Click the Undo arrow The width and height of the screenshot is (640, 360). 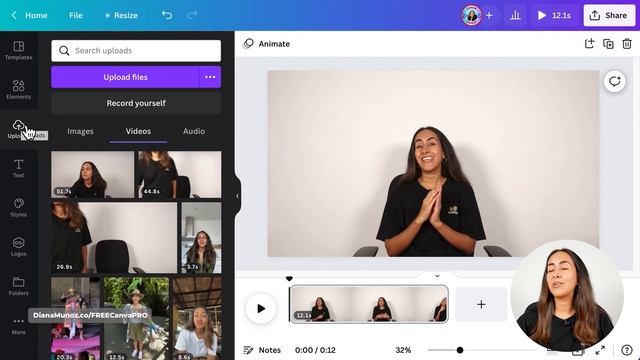point(167,15)
